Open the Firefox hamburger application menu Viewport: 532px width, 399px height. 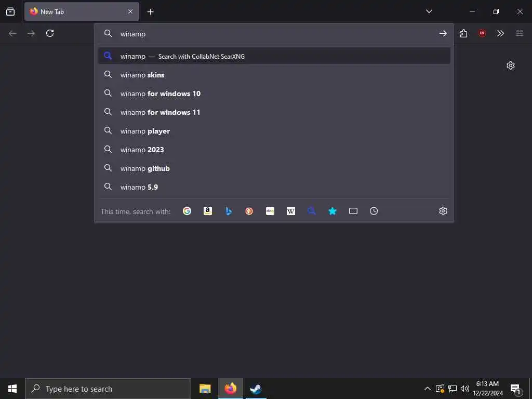[x=520, y=33]
